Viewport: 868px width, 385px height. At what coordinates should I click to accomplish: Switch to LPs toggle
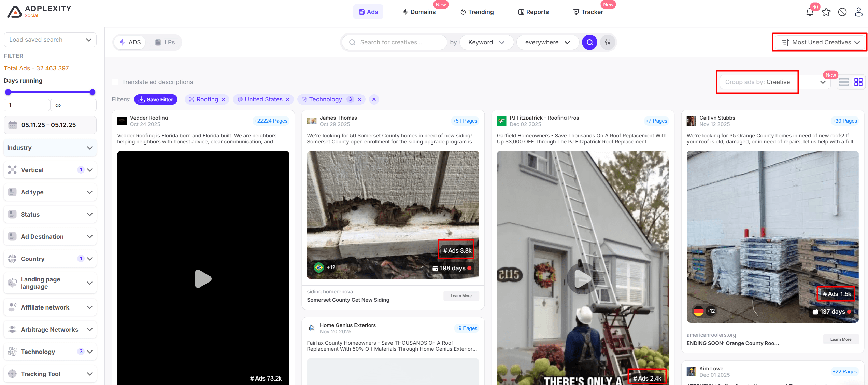[x=165, y=42]
